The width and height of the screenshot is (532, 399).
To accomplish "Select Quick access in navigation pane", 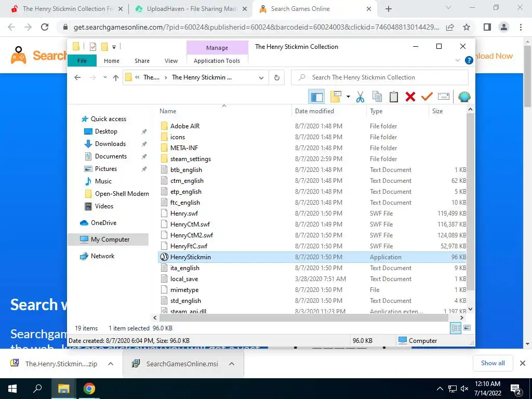I will point(109,119).
